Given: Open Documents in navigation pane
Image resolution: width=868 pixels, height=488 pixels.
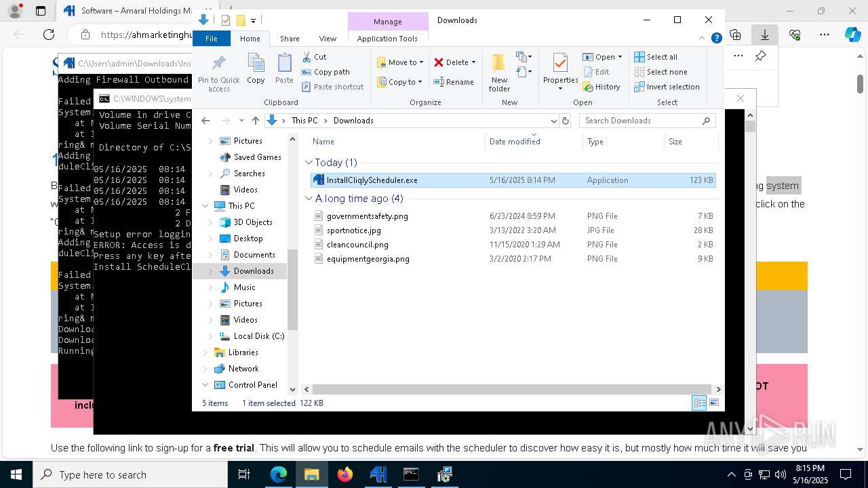Looking at the screenshot, I should point(254,255).
